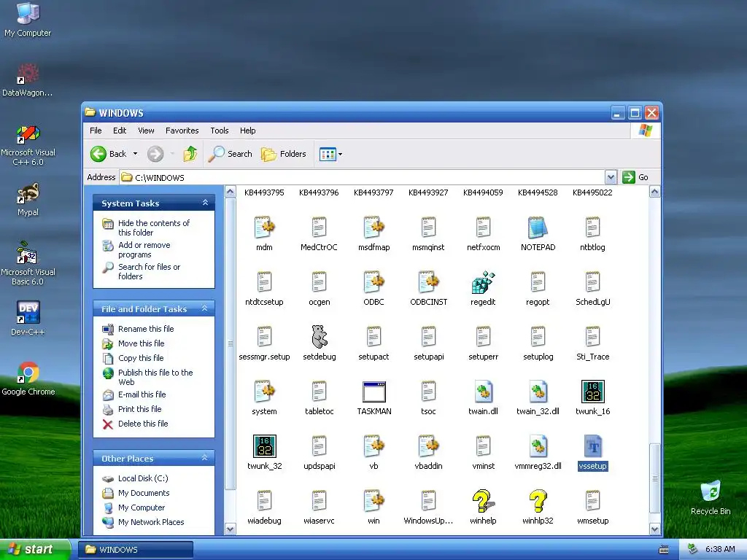Viewport: 747px width, 560px height.
Task: Toggle the Folders pane
Action: point(284,154)
